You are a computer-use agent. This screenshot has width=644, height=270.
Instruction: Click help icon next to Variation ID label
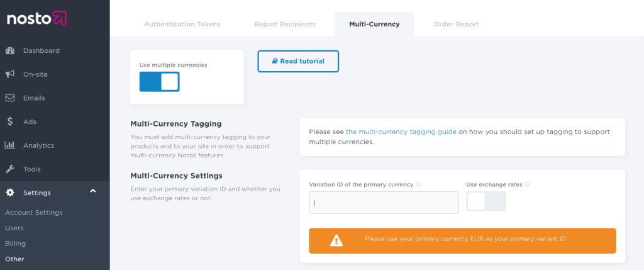point(419,184)
